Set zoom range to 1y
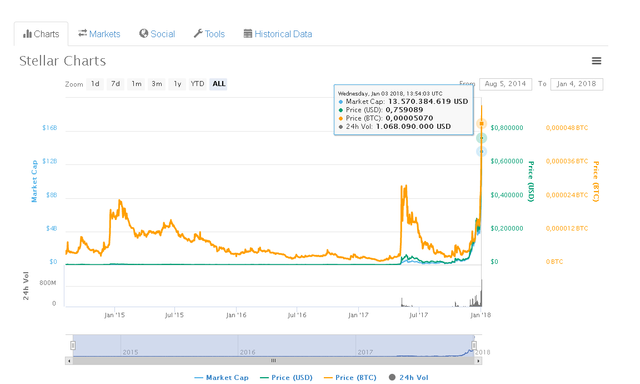Viewport: 640px width, 384px height. pos(177,84)
